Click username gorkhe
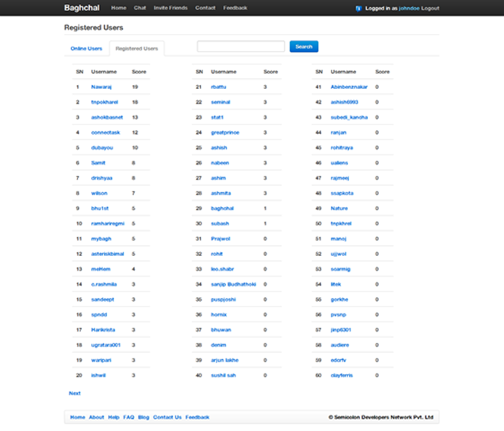The height and width of the screenshot is (431, 504). point(339,299)
